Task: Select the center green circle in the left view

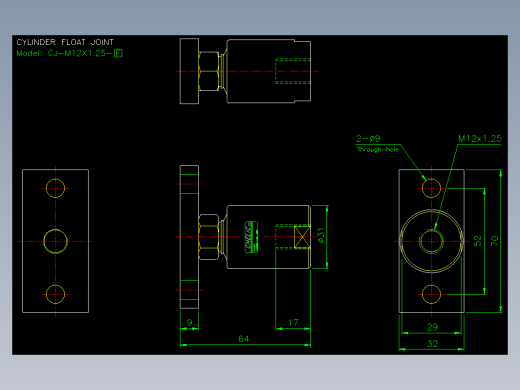Action: (x=55, y=241)
